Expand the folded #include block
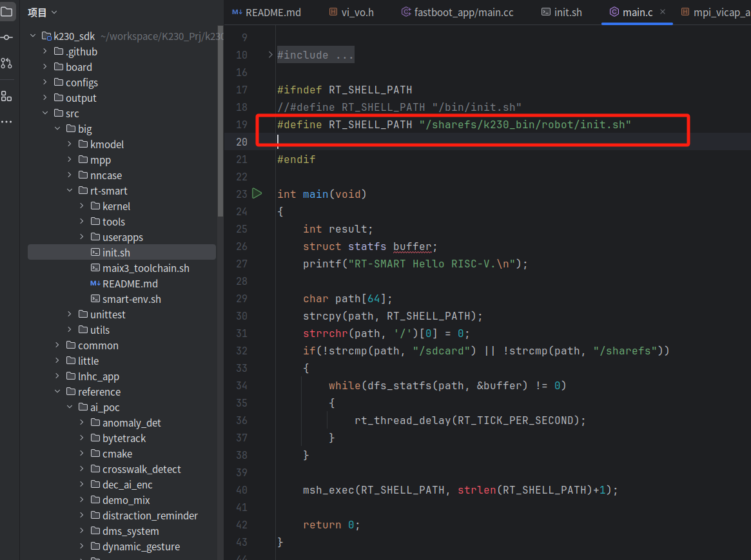The width and height of the screenshot is (751, 560). point(271,55)
